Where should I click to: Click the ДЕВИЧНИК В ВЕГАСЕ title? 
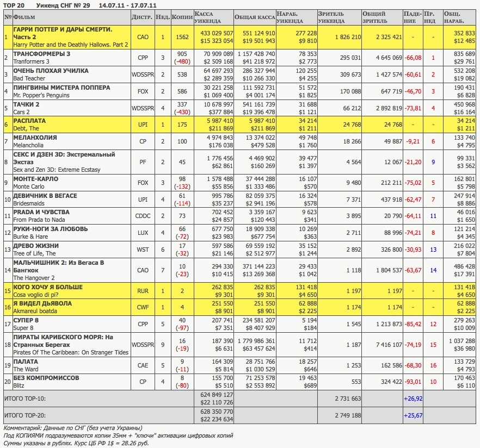tap(45, 196)
